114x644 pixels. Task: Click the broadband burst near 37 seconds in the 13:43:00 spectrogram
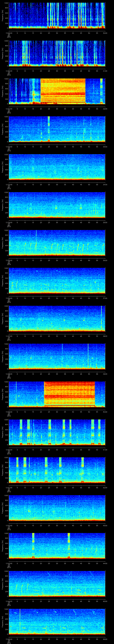click(x=69, y=546)
